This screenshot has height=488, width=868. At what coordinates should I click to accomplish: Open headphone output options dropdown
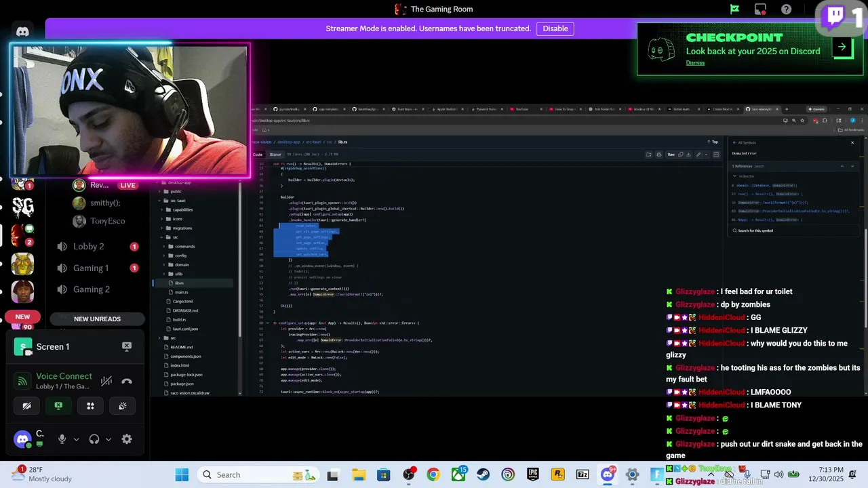pos(108,439)
